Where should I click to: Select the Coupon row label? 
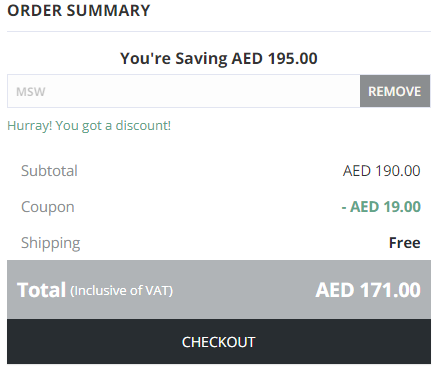[48, 207]
